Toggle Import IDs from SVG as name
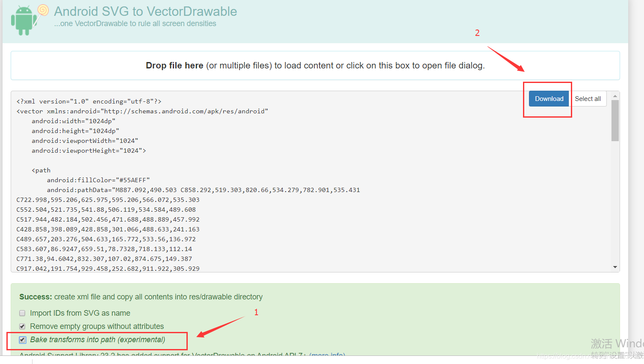Screen dimensions: 644x364 pyautogui.click(x=22, y=313)
